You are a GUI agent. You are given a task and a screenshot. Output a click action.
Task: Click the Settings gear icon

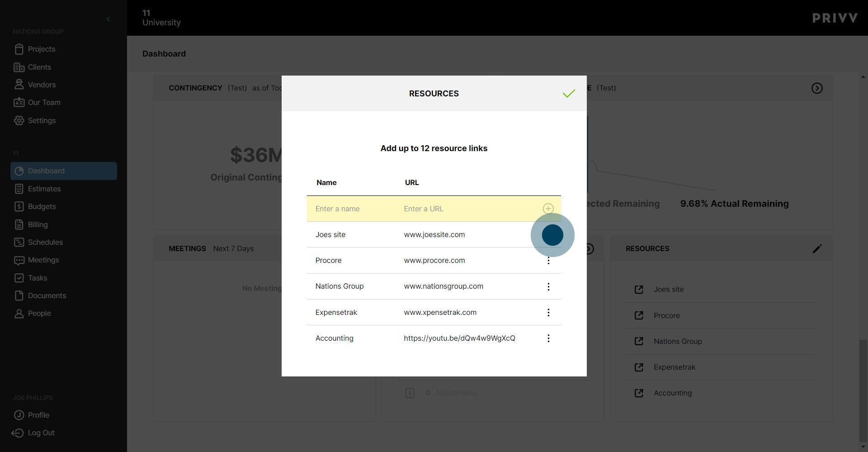click(x=19, y=120)
